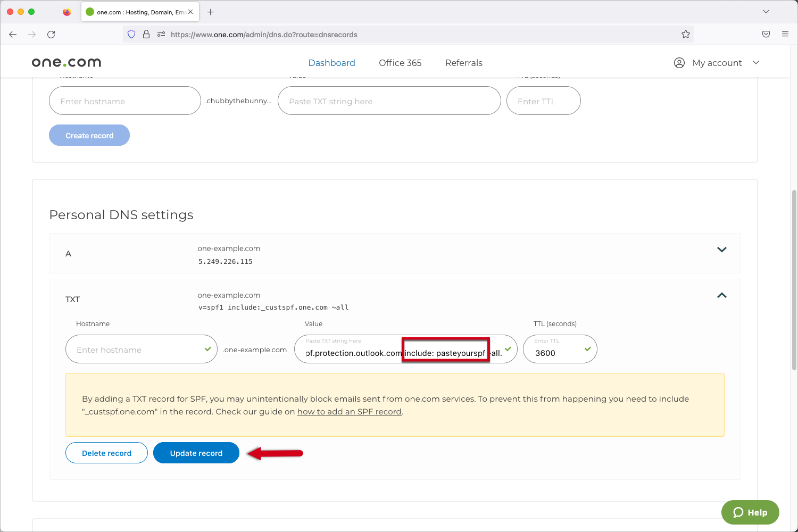Click the Pocket save icon
The image size is (798, 532).
pyautogui.click(x=766, y=34)
